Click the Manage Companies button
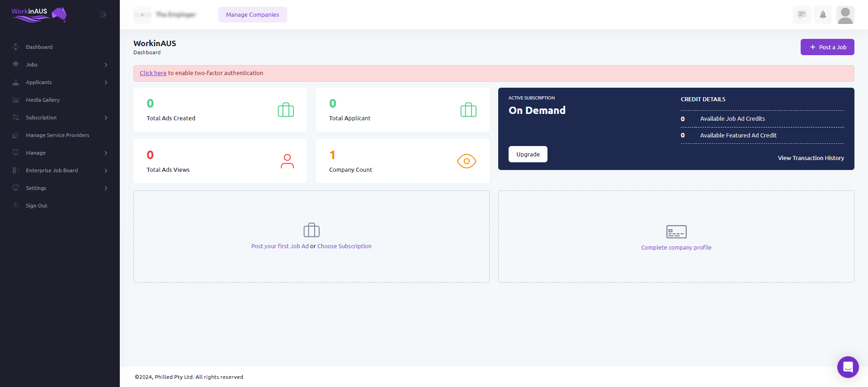The width and height of the screenshot is (868, 387). coord(252,14)
